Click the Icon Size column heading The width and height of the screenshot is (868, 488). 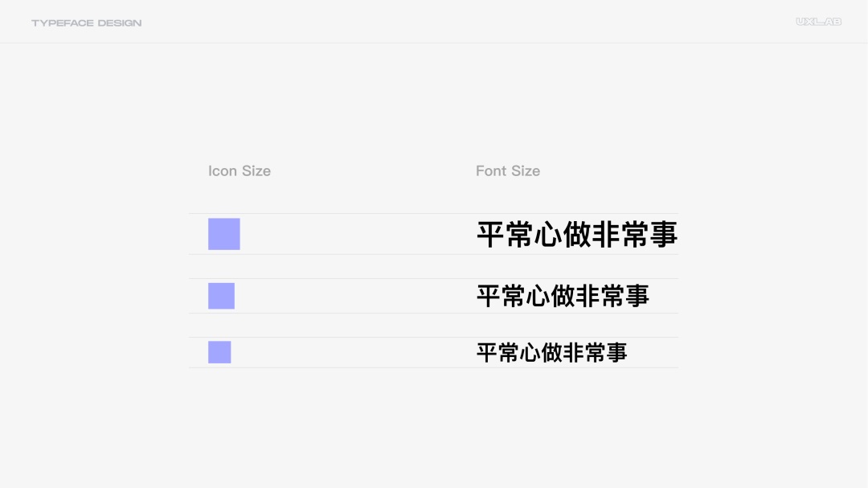pyautogui.click(x=240, y=170)
